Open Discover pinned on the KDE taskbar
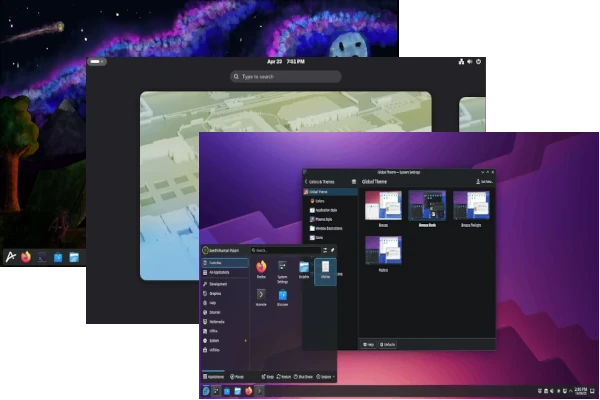 (x=227, y=391)
